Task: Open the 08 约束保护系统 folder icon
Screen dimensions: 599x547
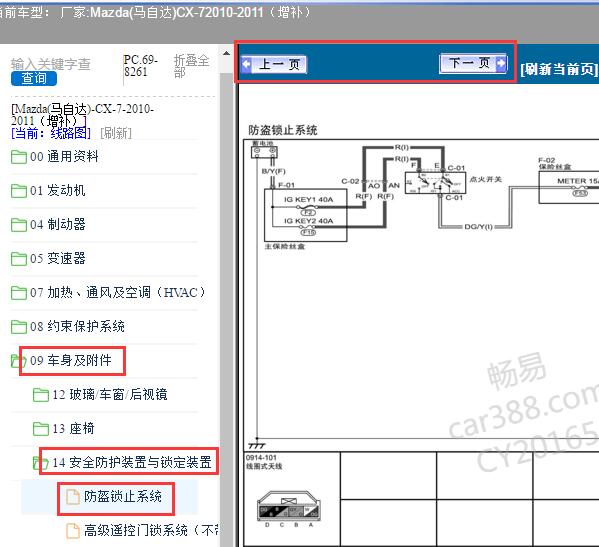Action: (x=19, y=327)
